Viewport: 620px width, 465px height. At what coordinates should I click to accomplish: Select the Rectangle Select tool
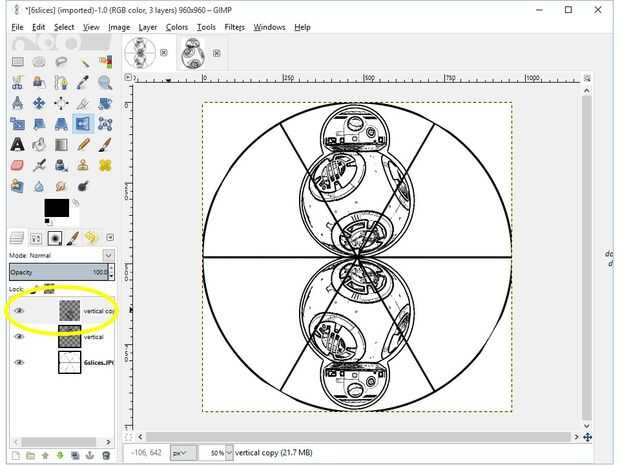(x=18, y=62)
